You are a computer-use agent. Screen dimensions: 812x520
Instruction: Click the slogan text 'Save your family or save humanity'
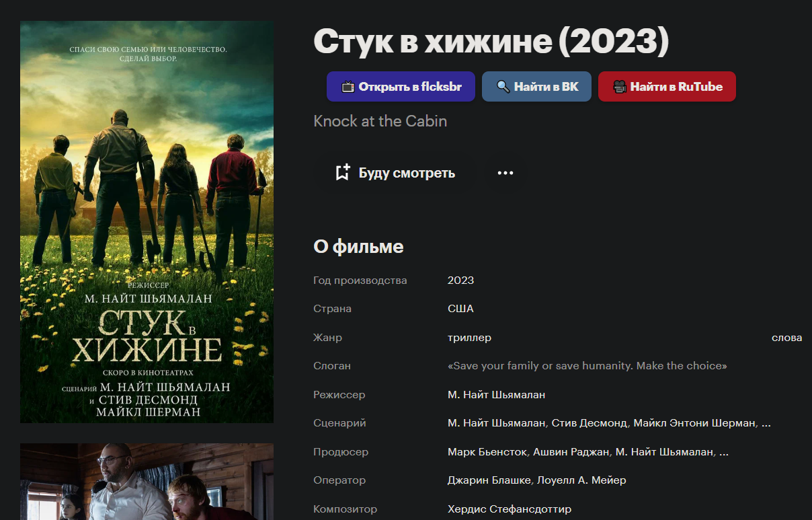542,366
